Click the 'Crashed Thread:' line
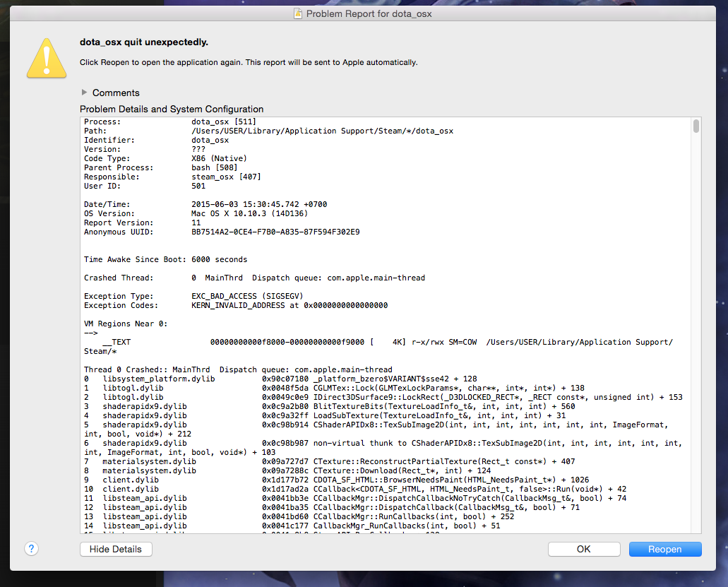The image size is (728, 587). [x=254, y=278]
